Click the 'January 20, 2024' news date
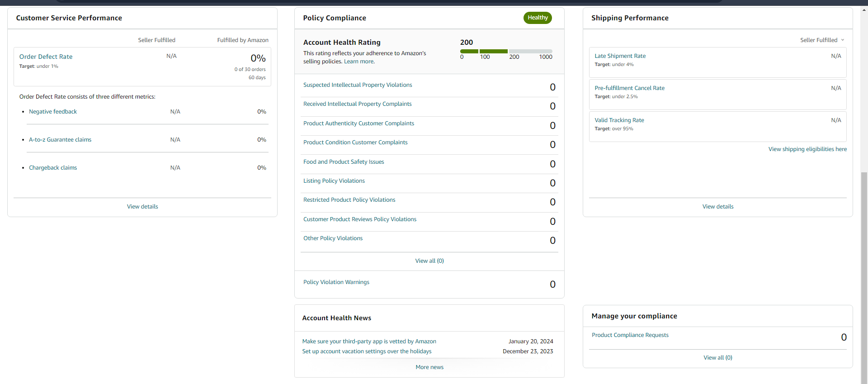Viewport: 868px width, 384px height. (x=531, y=341)
